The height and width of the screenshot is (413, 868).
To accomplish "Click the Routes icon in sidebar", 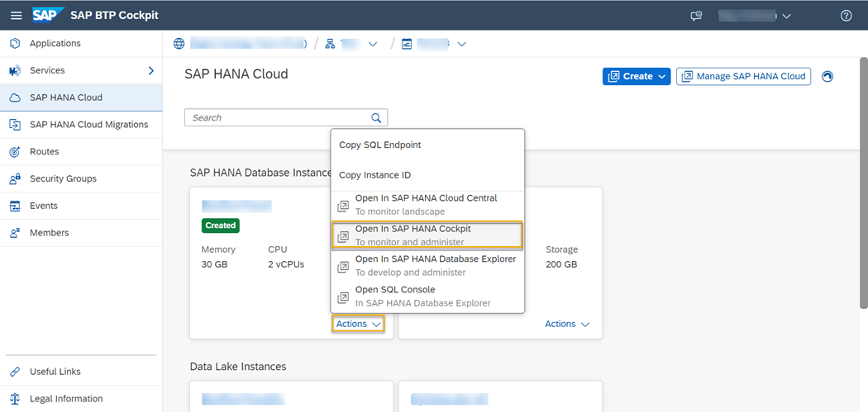I will tap(16, 151).
